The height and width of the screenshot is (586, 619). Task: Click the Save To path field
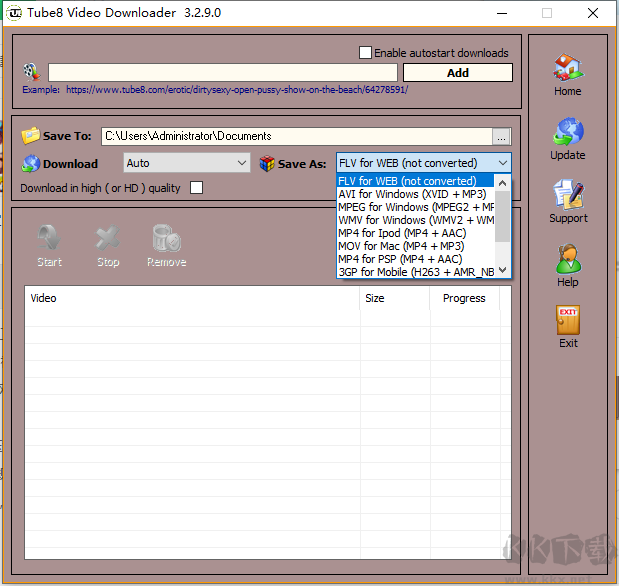click(x=296, y=136)
